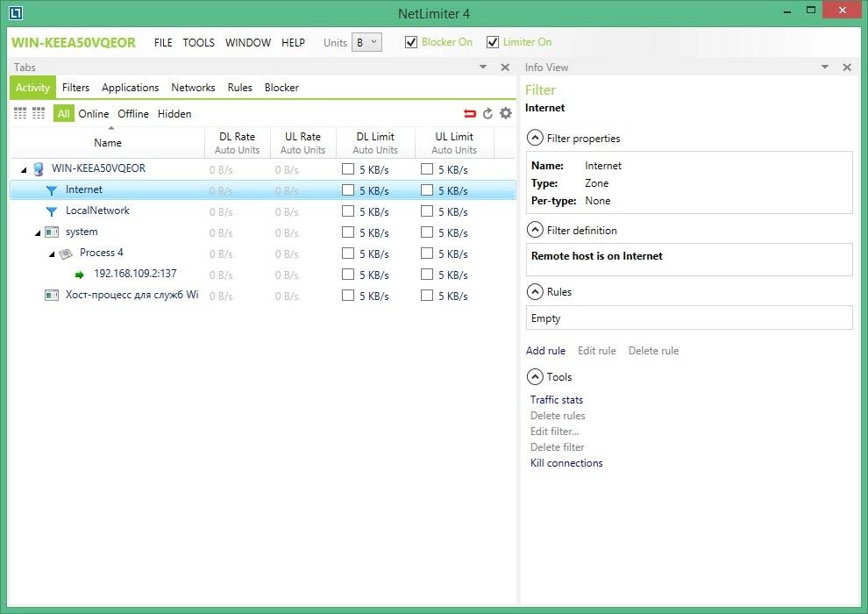868x614 pixels.
Task: Sort by the Name column header
Action: click(x=108, y=143)
